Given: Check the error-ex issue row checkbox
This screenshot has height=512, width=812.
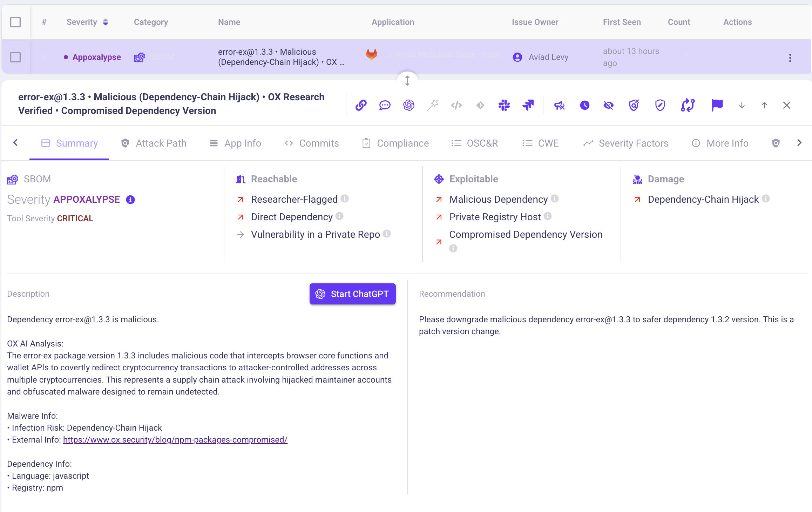Looking at the screenshot, I should click(15, 57).
